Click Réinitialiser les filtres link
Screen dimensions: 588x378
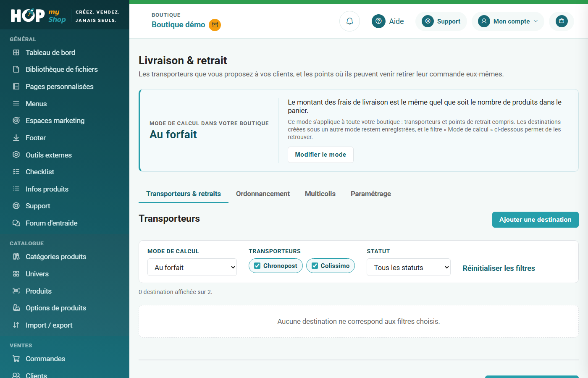(499, 268)
